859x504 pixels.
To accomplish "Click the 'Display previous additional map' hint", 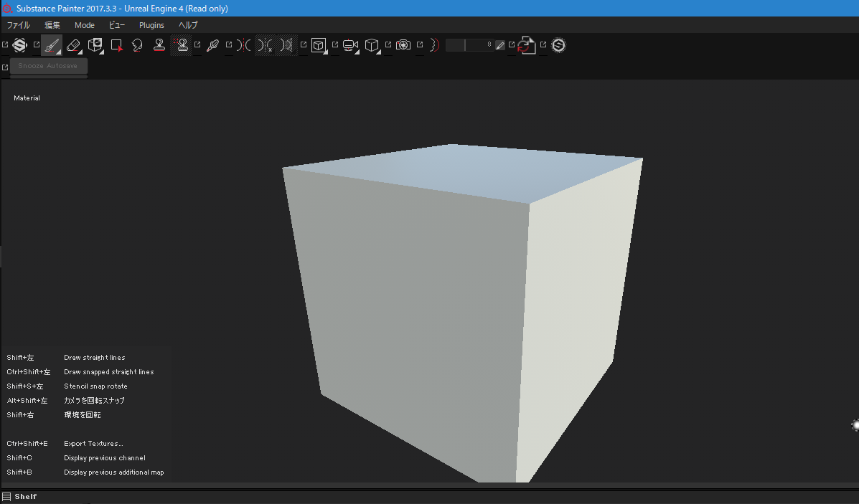I will (x=114, y=472).
